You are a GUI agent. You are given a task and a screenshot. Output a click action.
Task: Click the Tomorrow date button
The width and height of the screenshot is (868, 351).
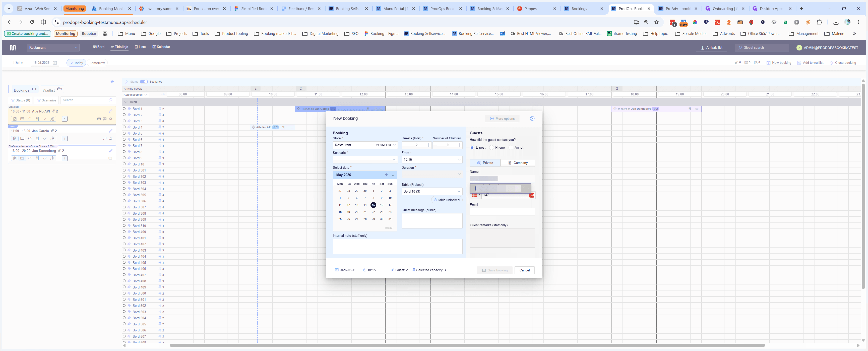97,63
